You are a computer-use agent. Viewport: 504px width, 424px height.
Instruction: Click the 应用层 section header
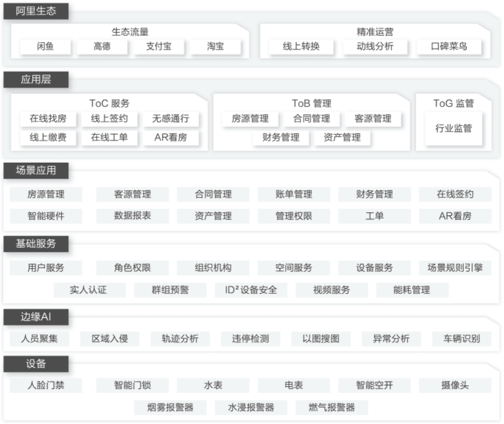(x=36, y=80)
